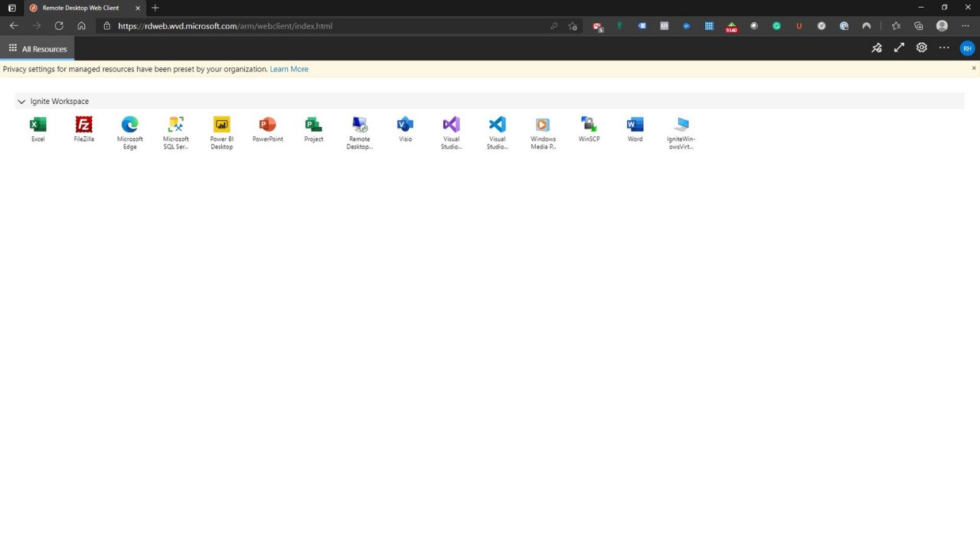Go back with the browser back arrow
The width and height of the screenshot is (980, 551).
coord(14,25)
